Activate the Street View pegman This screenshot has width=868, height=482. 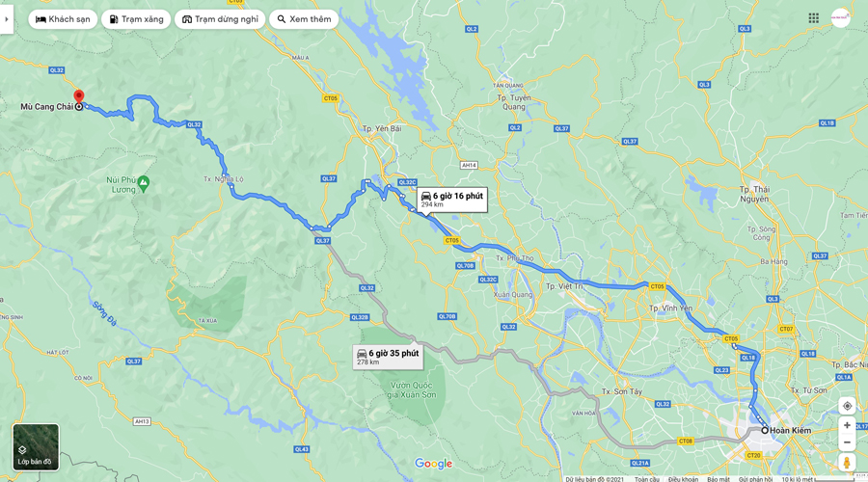pyautogui.click(x=847, y=462)
